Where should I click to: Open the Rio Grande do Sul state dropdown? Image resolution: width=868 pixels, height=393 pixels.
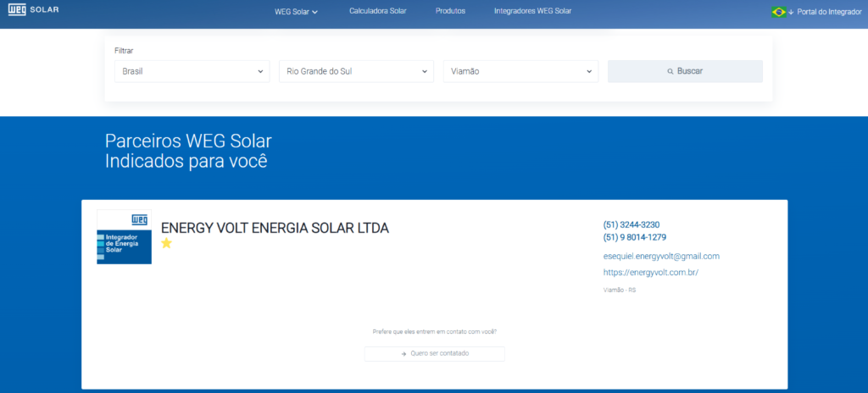(356, 71)
